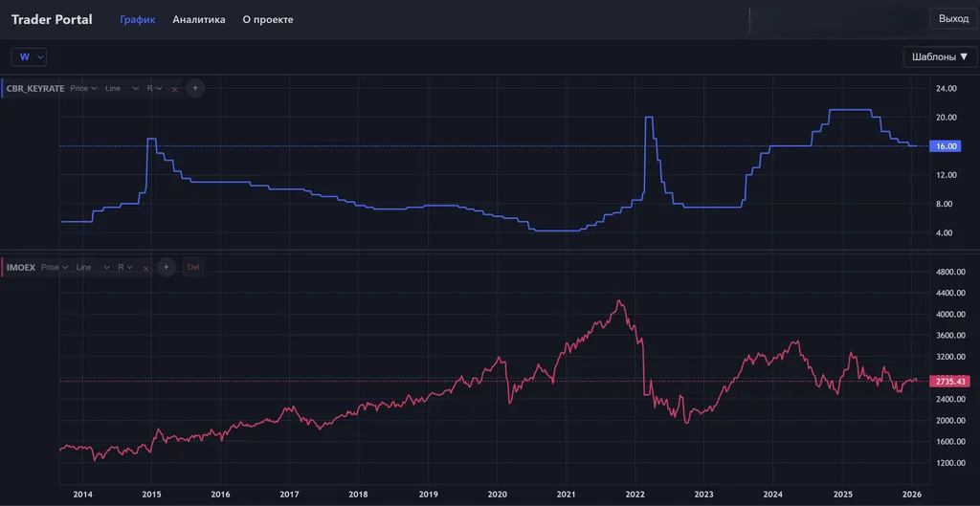Click the Выход logout button
The image size is (980, 506).
(x=953, y=19)
